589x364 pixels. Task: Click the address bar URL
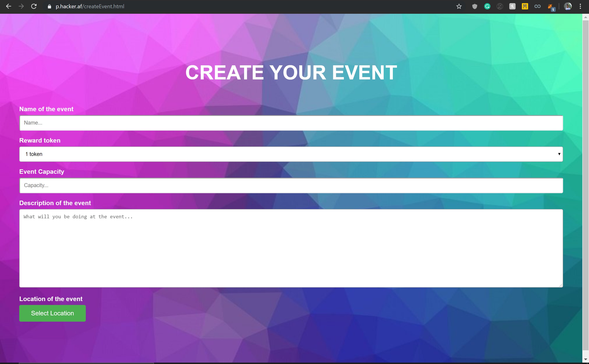[90, 6]
